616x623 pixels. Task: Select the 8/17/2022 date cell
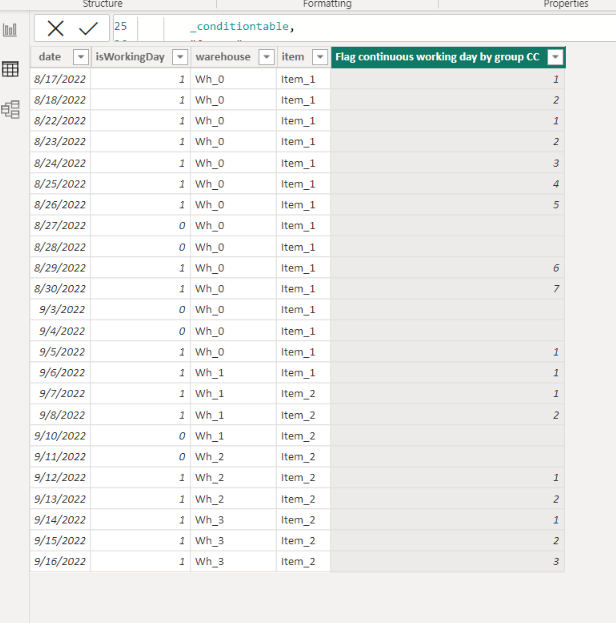pyautogui.click(x=60, y=79)
